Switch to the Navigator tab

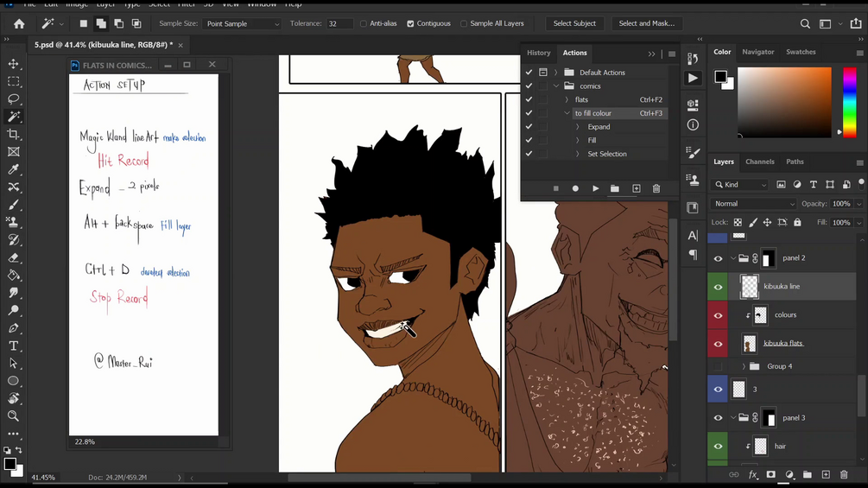pyautogui.click(x=757, y=52)
